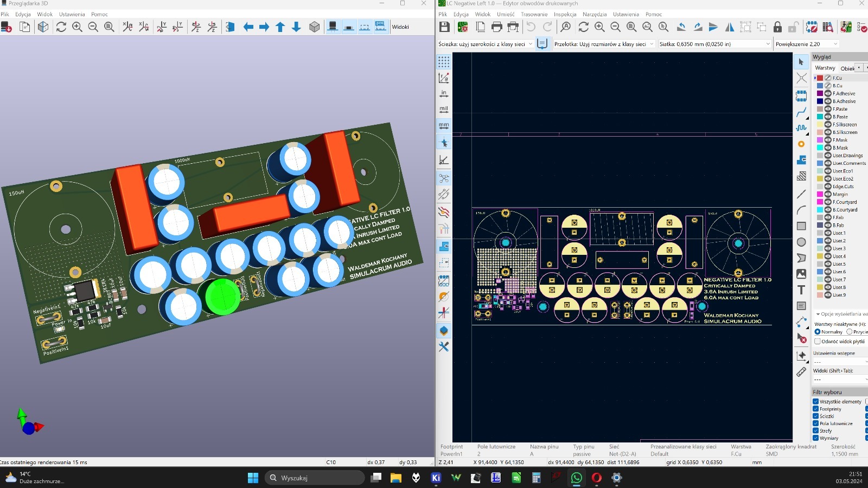This screenshot has height=488, width=868.
Task: Open the Powiększenie zoom dropdown
Action: click(x=807, y=44)
